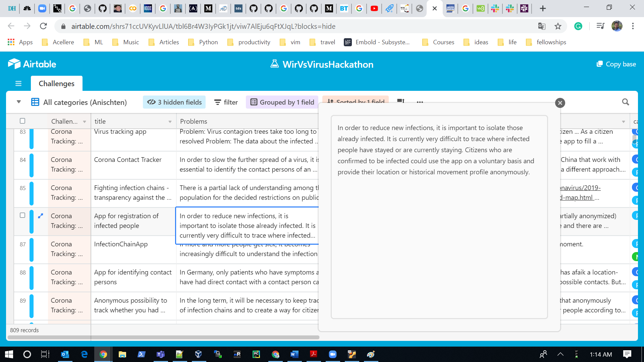The width and height of the screenshot is (644, 362).
Task: Open row height options icon
Action: pyautogui.click(x=401, y=101)
